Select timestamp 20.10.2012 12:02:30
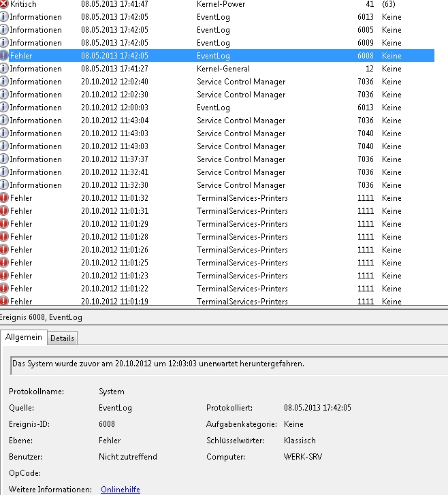 [x=114, y=95]
